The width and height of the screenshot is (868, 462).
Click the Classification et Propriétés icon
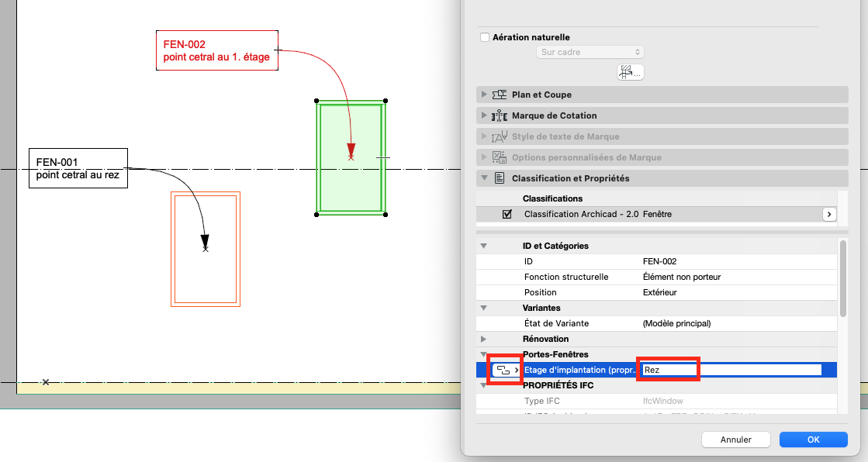(500, 178)
